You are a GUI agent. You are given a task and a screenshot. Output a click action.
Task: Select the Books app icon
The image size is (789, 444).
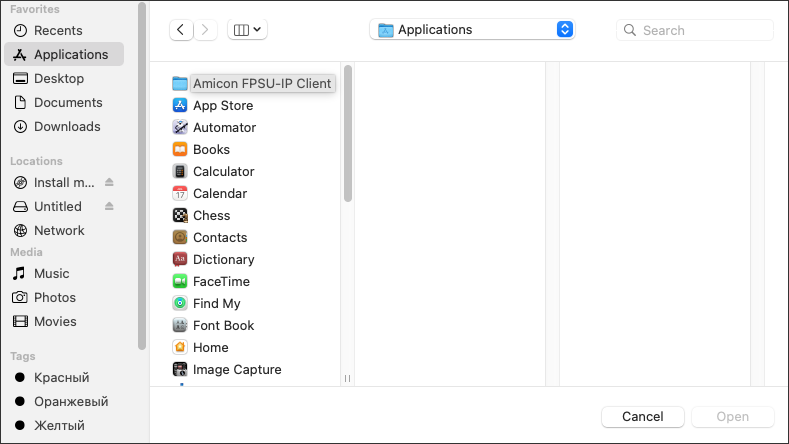180,150
